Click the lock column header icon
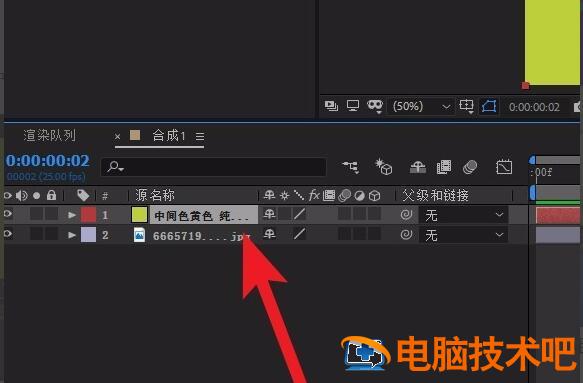 tap(51, 195)
